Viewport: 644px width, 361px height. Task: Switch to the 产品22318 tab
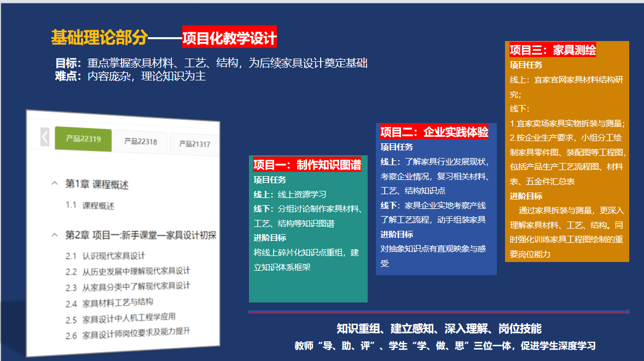pyautogui.click(x=141, y=142)
